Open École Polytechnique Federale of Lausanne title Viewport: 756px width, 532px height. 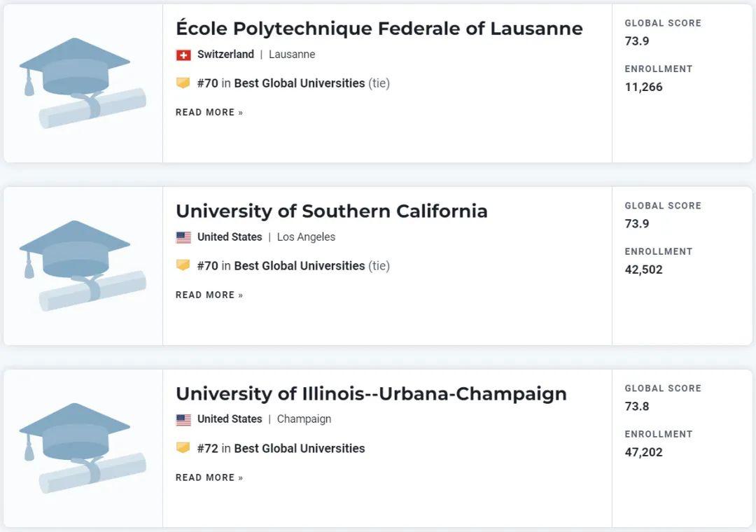pos(379,29)
